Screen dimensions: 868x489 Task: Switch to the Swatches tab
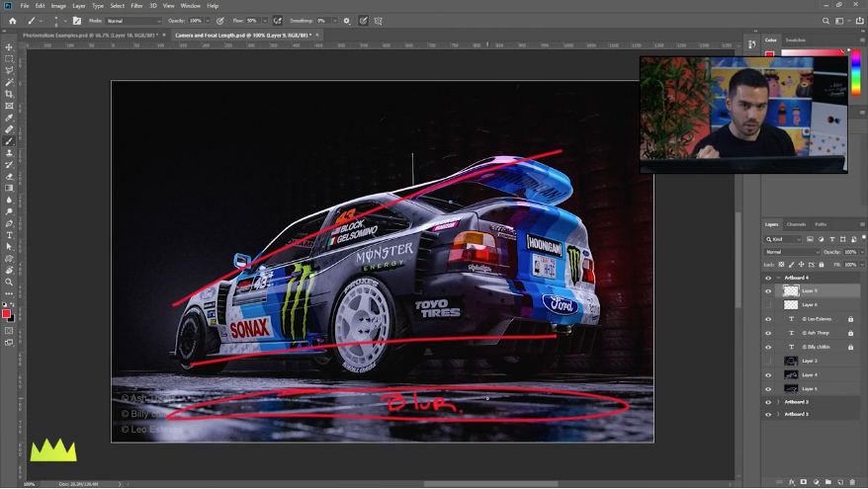tap(796, 40)
